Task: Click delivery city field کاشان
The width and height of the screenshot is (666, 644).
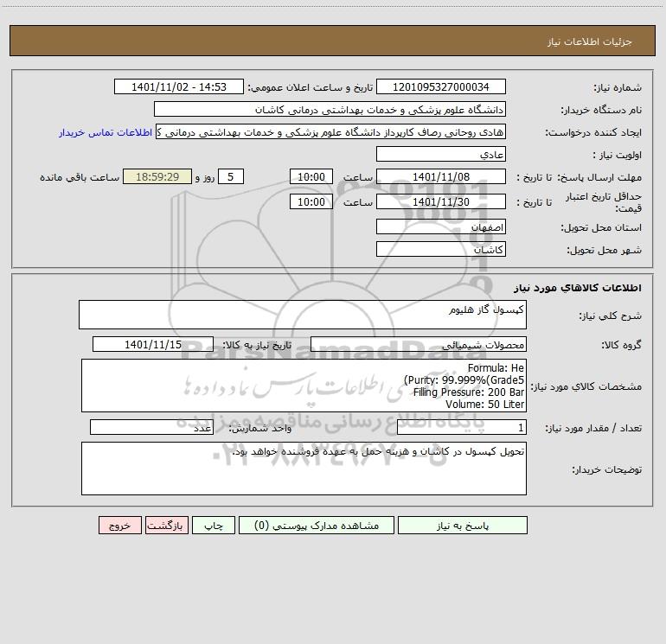Action: coord(441,249)
